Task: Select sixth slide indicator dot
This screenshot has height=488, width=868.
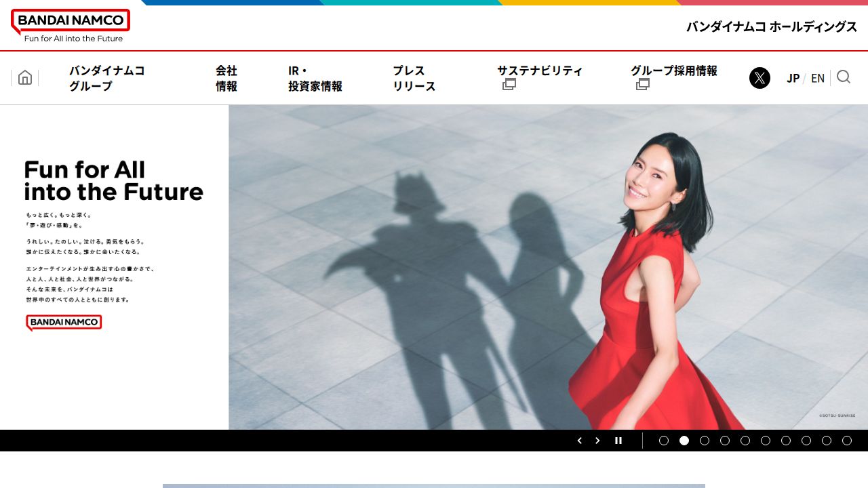Action: point(766,441)
